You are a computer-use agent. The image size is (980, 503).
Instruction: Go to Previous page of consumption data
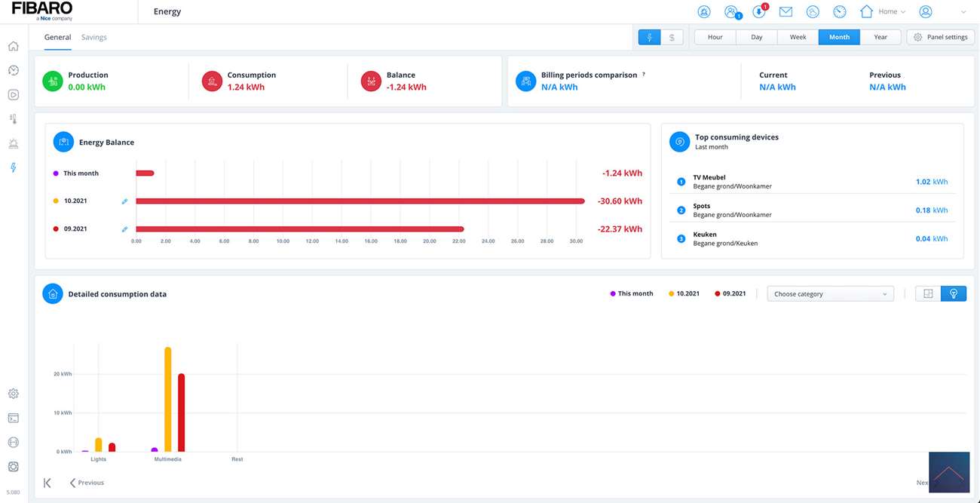click(87, 483)
